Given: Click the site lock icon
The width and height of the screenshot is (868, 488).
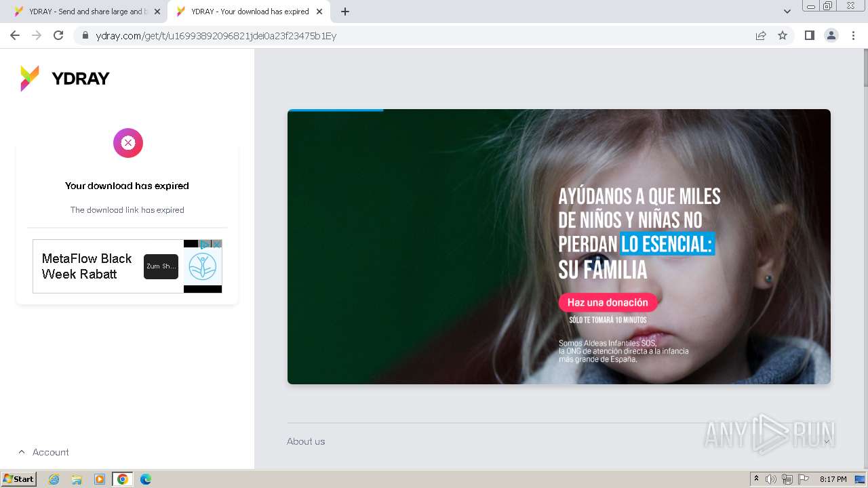Looking at the screenshot, I should pos(85,36).
